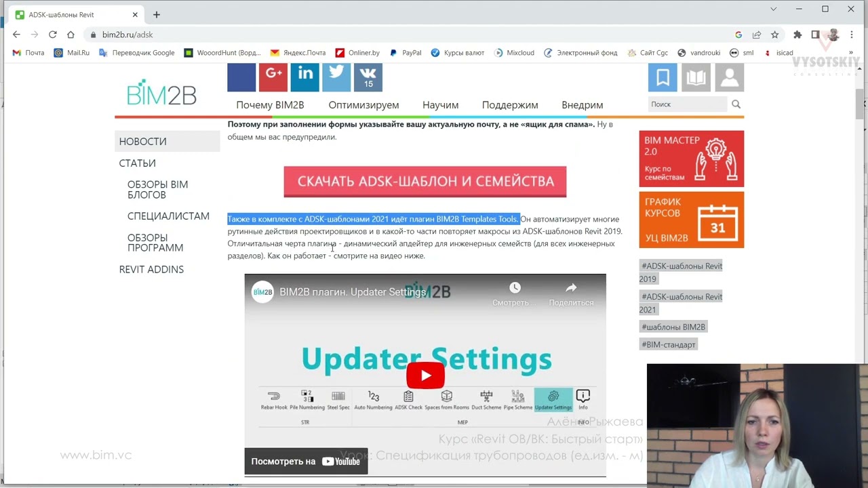Expand hidden bookmarks with double chevron
The width and height of the screenshot is (868, 488).
point(851,53)
